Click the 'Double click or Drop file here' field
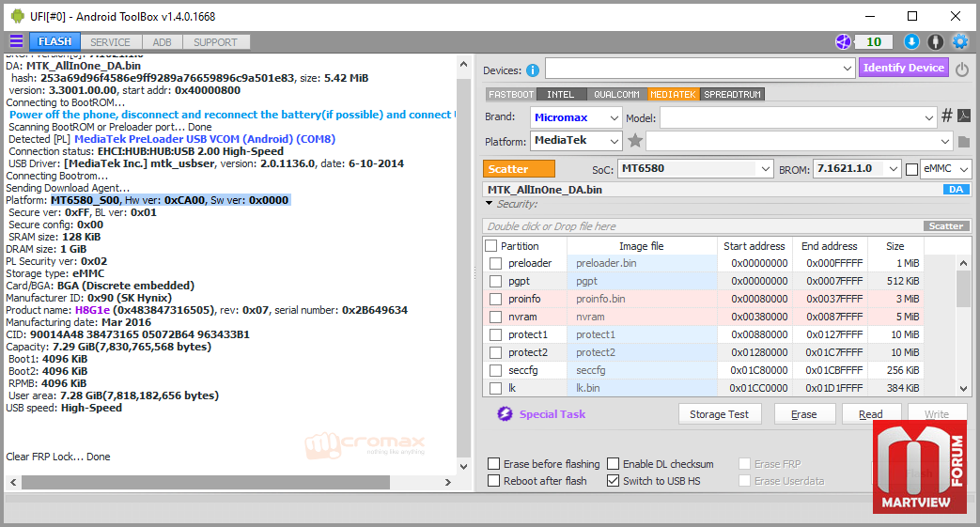The image size is (980, 527). [x=703, y=226]
